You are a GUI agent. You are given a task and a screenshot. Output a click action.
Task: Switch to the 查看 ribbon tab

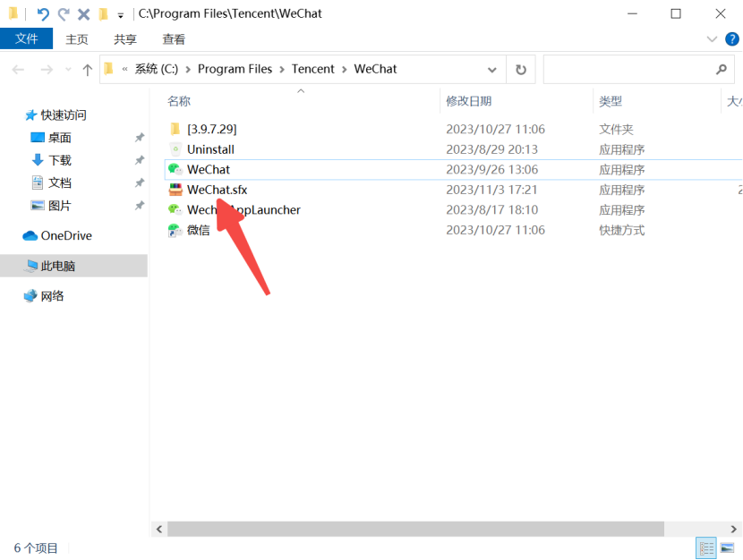tap(174, 39)
